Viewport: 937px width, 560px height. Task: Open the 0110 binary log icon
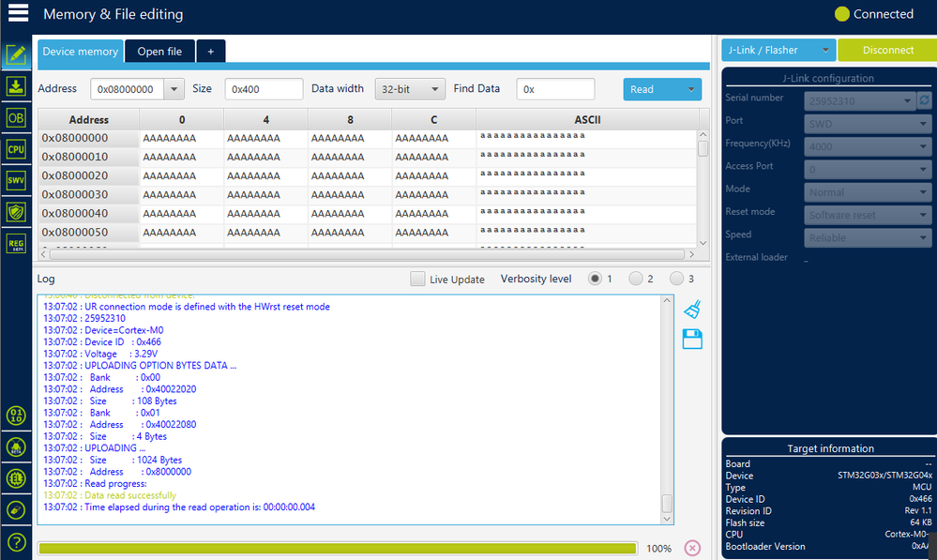coord(16,416)
